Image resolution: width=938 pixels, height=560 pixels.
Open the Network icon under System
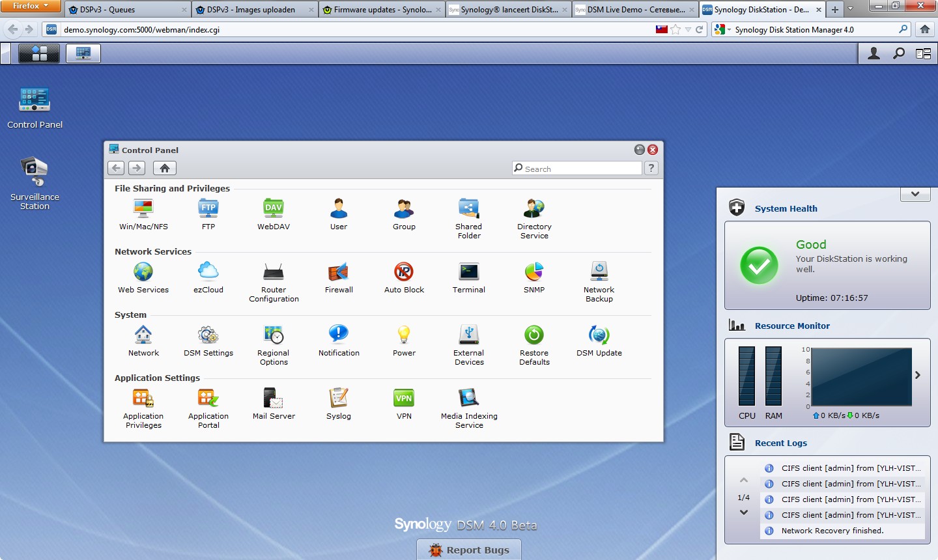[x=143, y=341]
